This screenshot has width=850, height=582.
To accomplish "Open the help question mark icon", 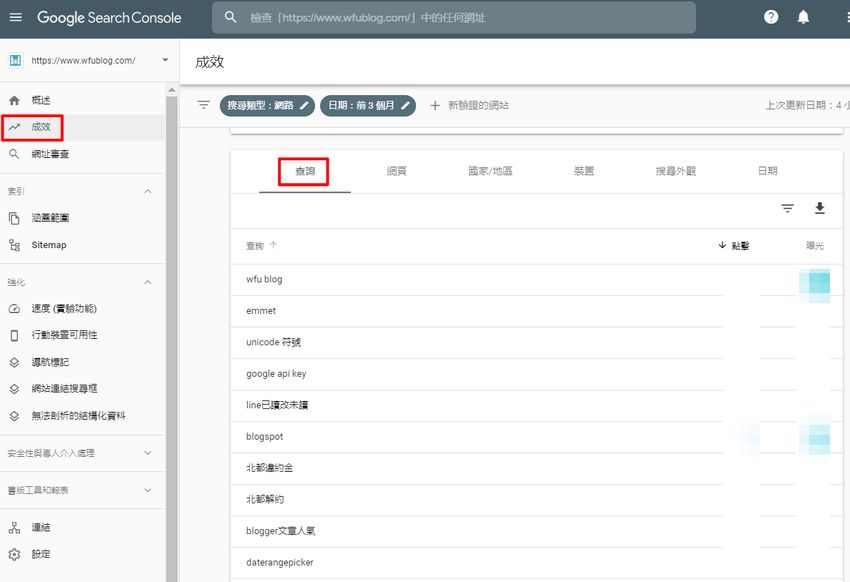I will click(771, 17).
